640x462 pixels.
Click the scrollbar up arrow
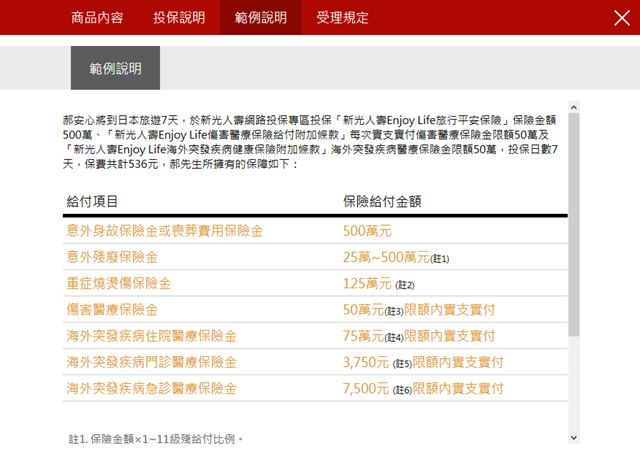pos(574,107)
